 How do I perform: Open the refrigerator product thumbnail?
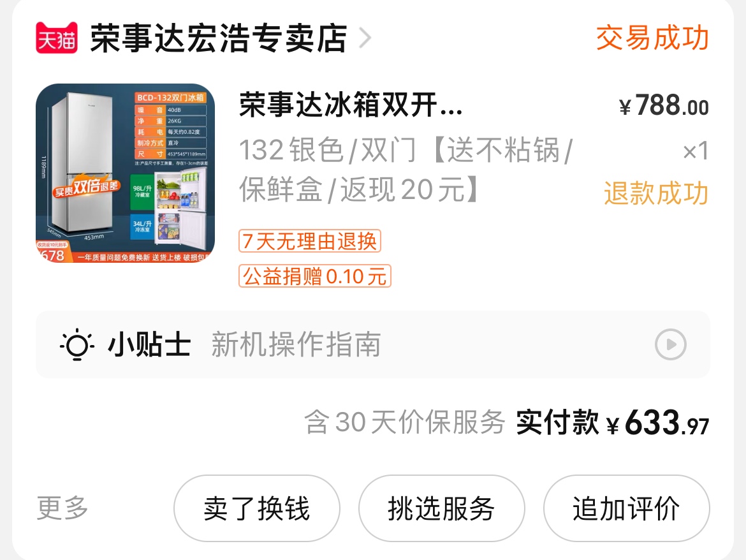[125, 173]
